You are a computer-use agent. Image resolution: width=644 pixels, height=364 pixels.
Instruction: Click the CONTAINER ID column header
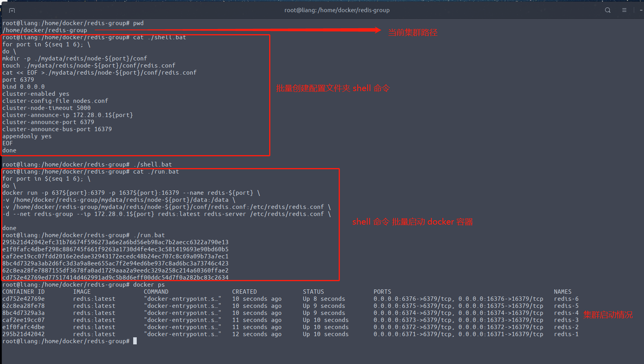24,292
